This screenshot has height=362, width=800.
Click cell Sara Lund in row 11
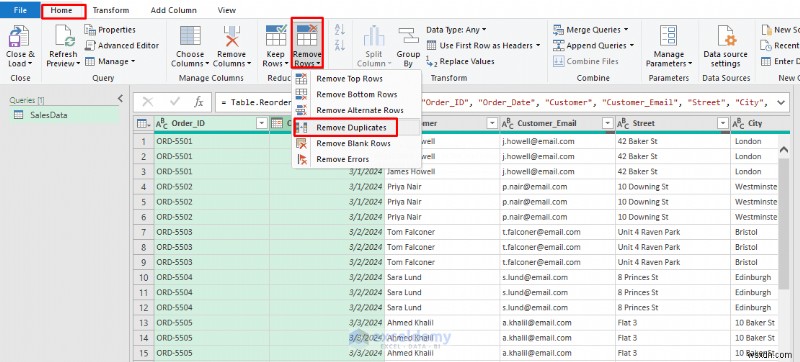point(442,293)
